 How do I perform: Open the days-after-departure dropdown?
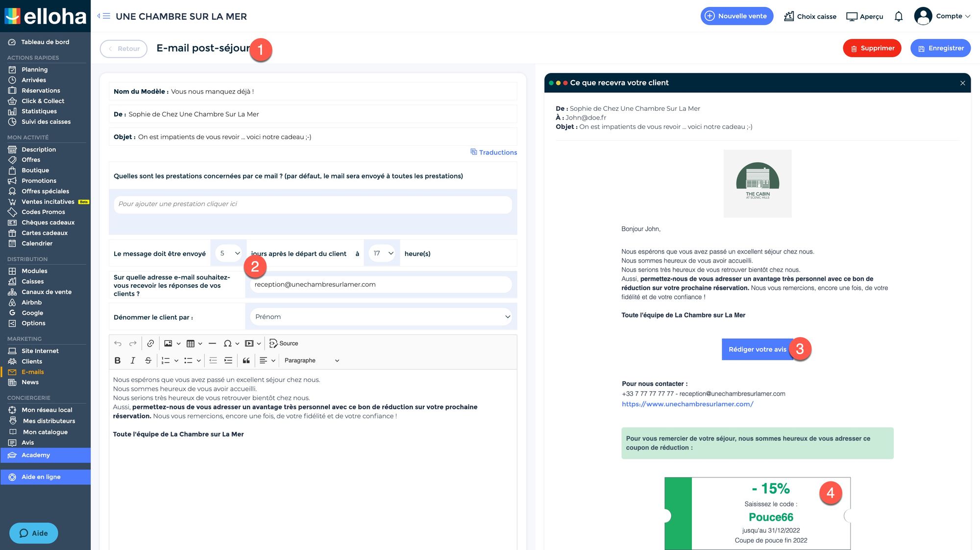tap(229, 253)
